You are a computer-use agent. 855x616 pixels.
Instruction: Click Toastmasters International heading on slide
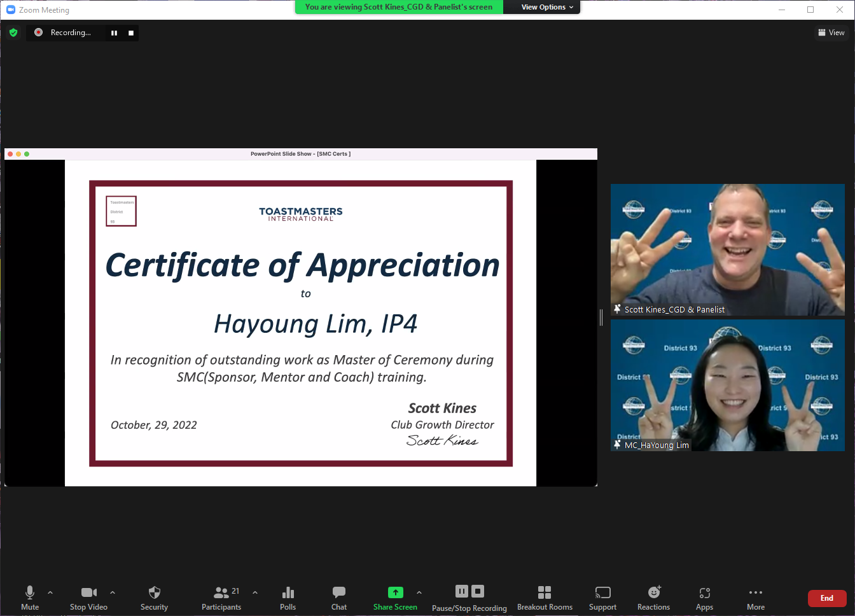(301, 214)
